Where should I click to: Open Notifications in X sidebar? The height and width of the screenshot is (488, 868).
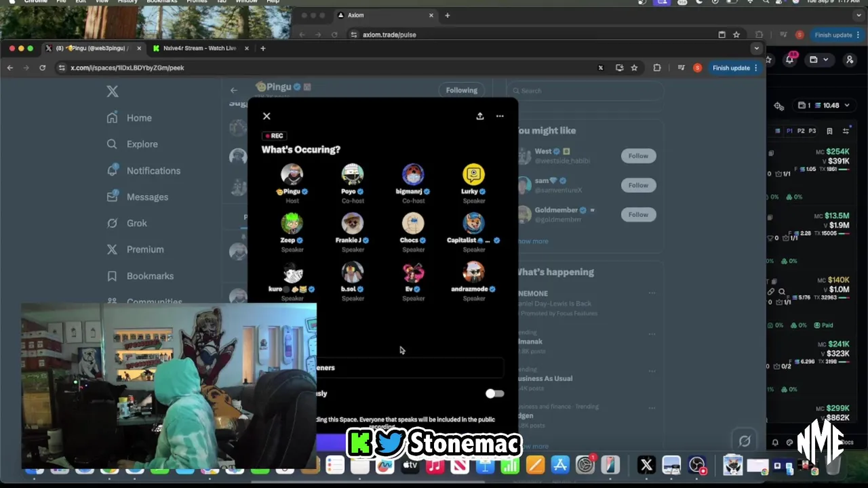pos(143,171)
